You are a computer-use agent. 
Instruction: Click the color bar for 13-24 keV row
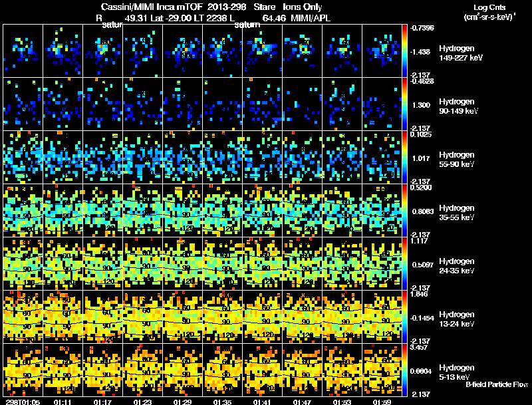tap(404, 317)
